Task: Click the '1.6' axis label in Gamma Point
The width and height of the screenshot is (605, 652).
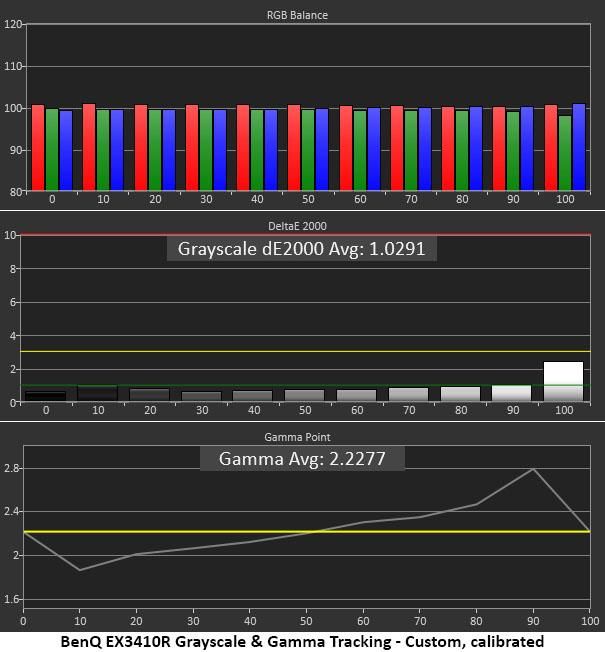Action: [12, 599]
